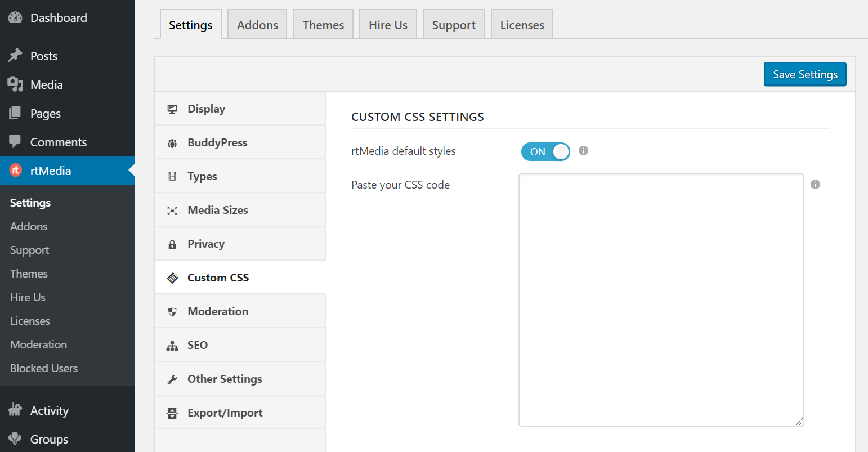The width and height of the screenshot is (868, 452).
Task: Open the Licenses tab
Action: pos(522,24)
